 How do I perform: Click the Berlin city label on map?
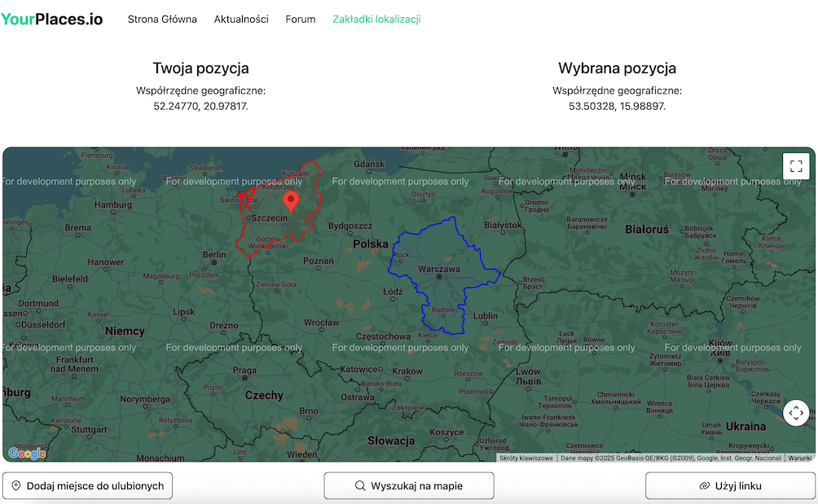[213, 255]
